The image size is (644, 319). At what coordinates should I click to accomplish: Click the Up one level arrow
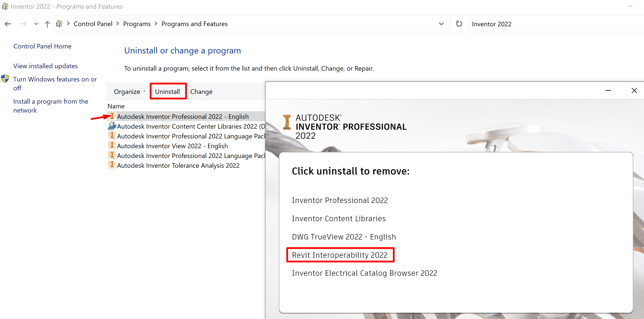(x=47, y=24)
